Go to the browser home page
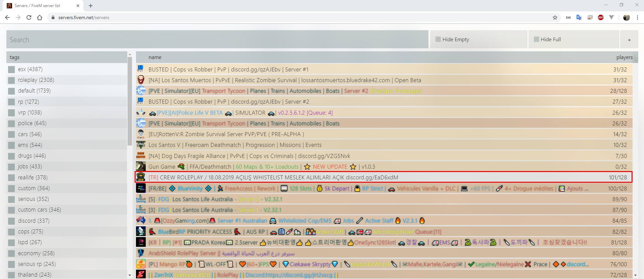This screenshot has width=644, height=279. 40,17
